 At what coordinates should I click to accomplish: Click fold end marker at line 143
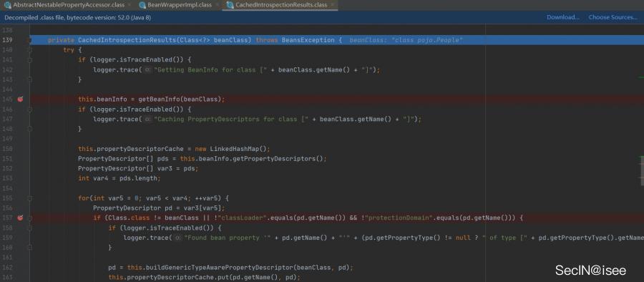point(30,79)
